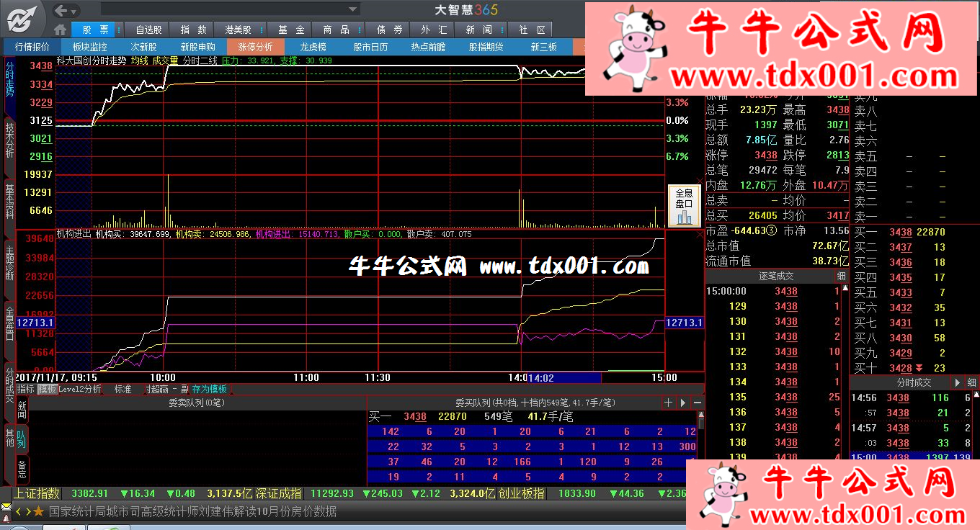Click the Dazhihui logo icon
This screenshot has height=530, width=980.
click(x=22, y=19)
